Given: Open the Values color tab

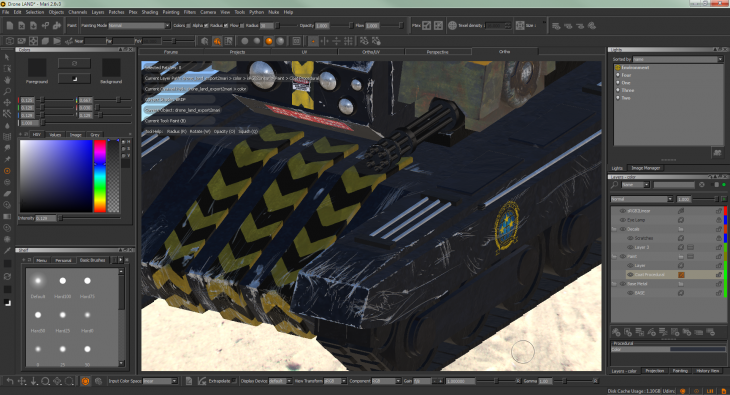Looking at the screenshot, I should click(x=55, y=135).
